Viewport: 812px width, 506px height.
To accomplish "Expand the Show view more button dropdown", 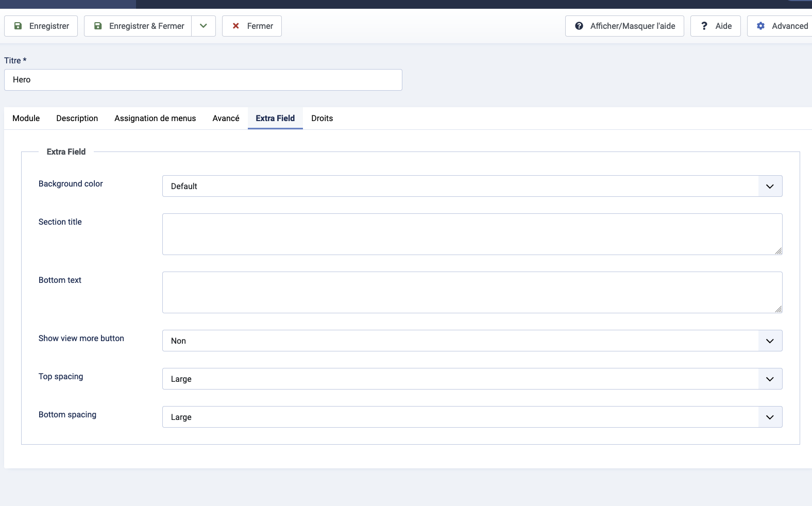I will point(472,341).
